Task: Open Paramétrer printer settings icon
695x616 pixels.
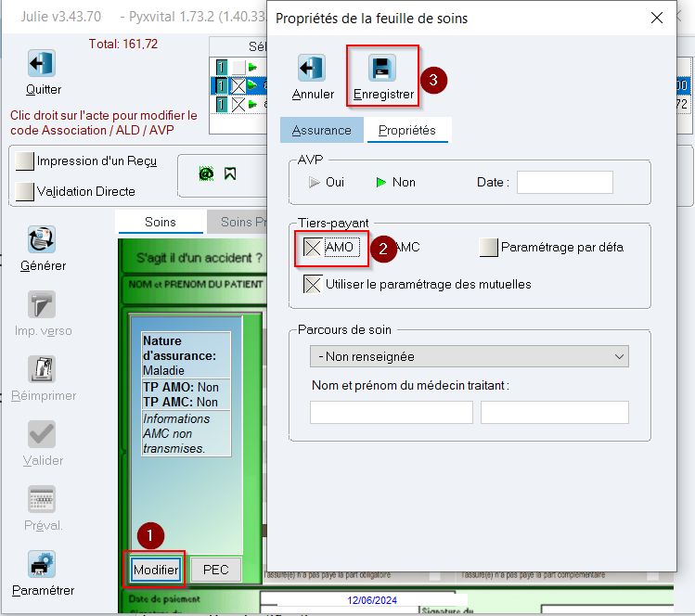Action: click(x=42, y=564)
